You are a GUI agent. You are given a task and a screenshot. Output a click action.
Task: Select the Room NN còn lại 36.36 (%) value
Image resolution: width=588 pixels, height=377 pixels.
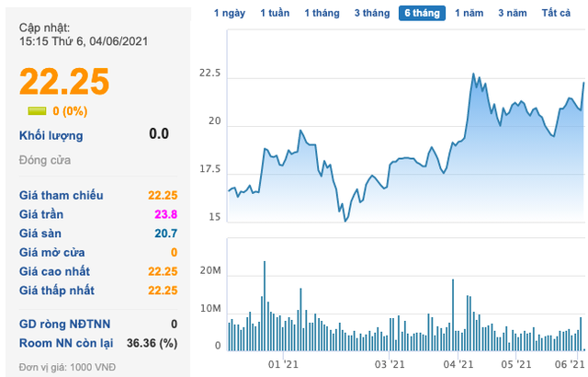point(152,343)
